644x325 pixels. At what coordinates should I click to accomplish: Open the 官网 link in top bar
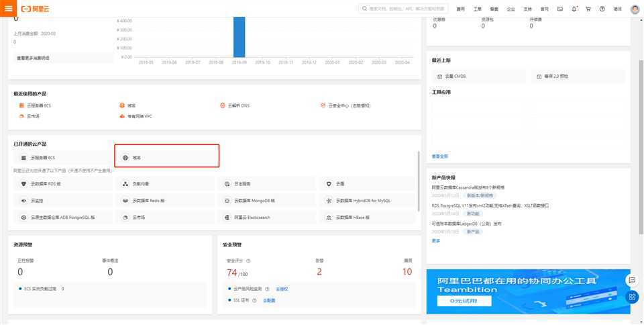tap(544, 9)
